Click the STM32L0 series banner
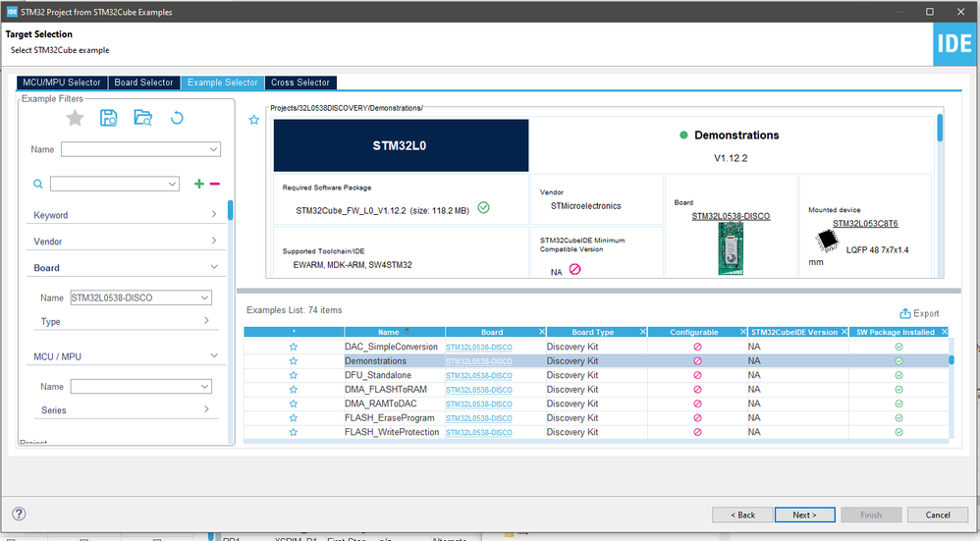Viewport: 980px width, 541px height. point(401,145)
